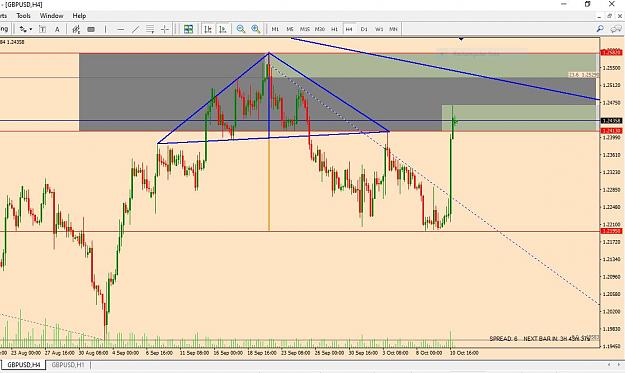Toggle the chart auto scroll icon

click(223, 29)
